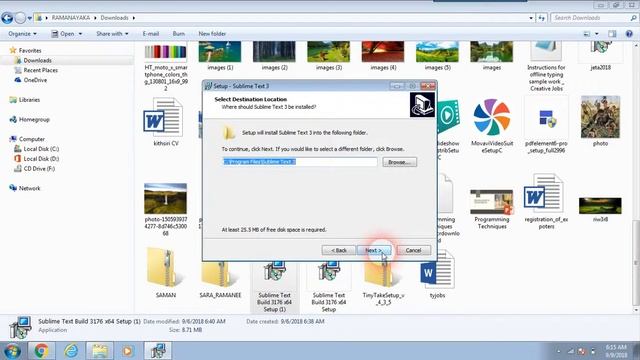Click the Explorer Back navigation arrow

click(7, 18)
